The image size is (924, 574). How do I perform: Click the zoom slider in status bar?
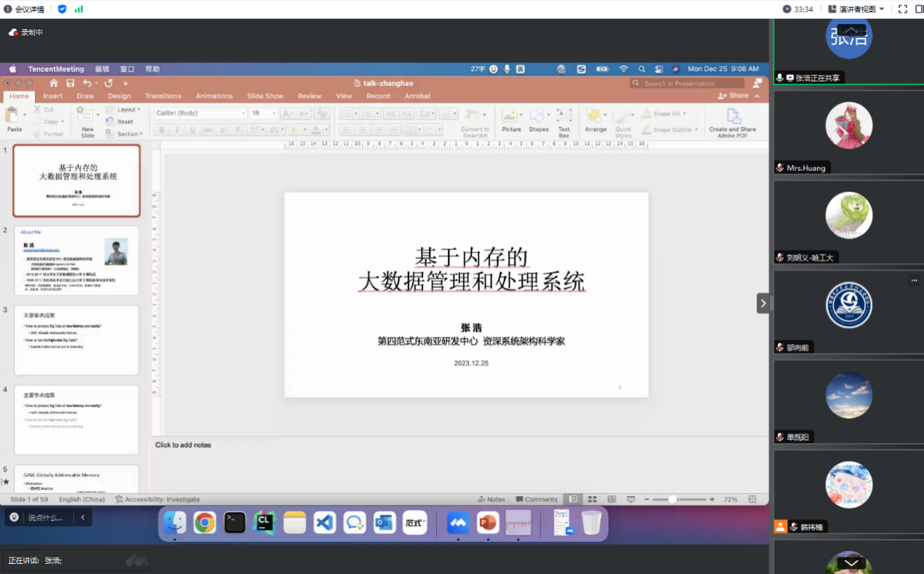tap(673, 499)
